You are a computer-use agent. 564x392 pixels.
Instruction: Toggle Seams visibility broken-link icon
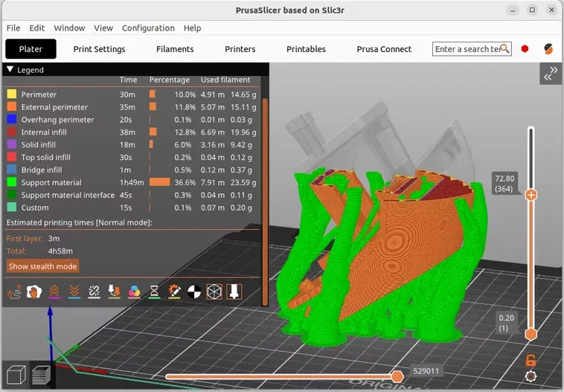(x=94, y=292)
